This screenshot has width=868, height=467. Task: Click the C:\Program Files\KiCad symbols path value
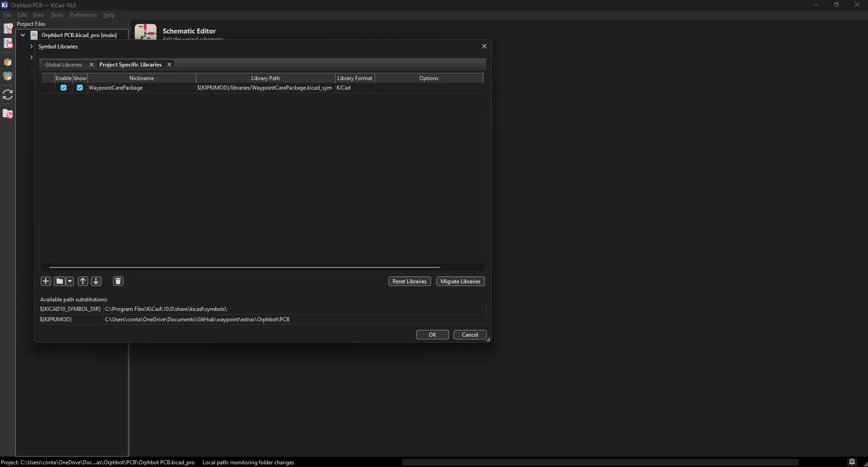(166, 309)
